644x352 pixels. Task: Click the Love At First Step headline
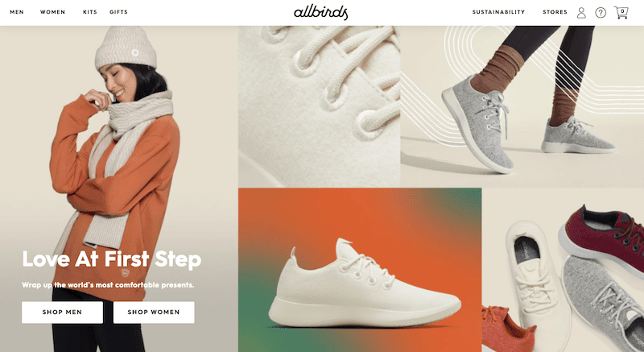point(112,259)
